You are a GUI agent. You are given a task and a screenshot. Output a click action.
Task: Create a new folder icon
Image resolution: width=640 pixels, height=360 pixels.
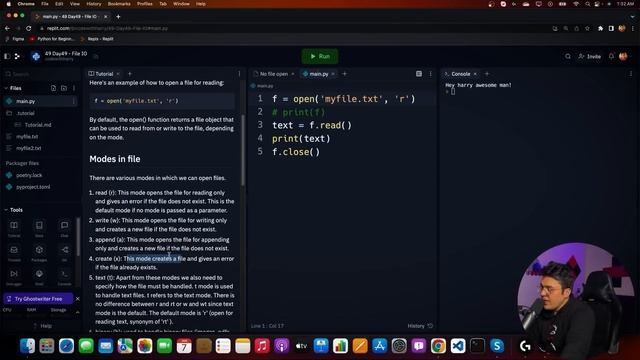tap(64, 88)
